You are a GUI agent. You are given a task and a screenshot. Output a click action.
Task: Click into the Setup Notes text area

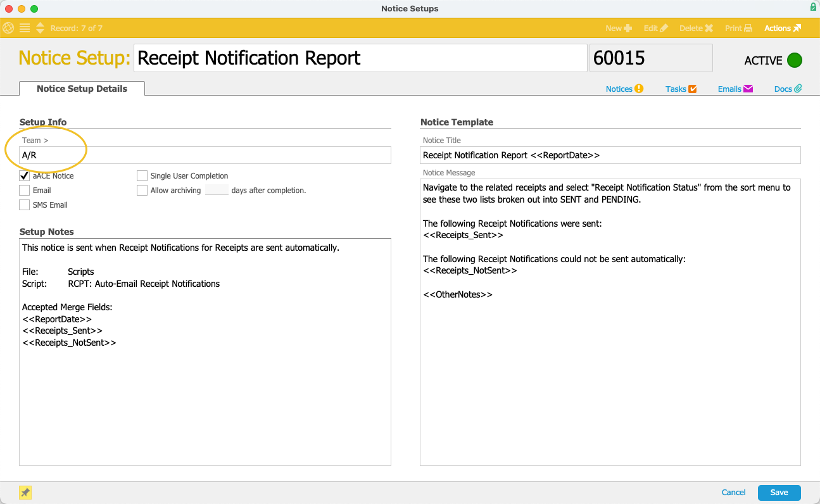(205, 352)
